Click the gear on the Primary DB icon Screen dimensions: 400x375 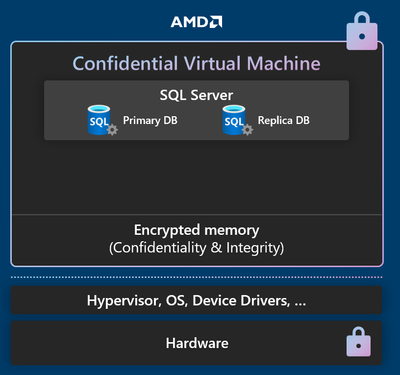tap(112, 130)
